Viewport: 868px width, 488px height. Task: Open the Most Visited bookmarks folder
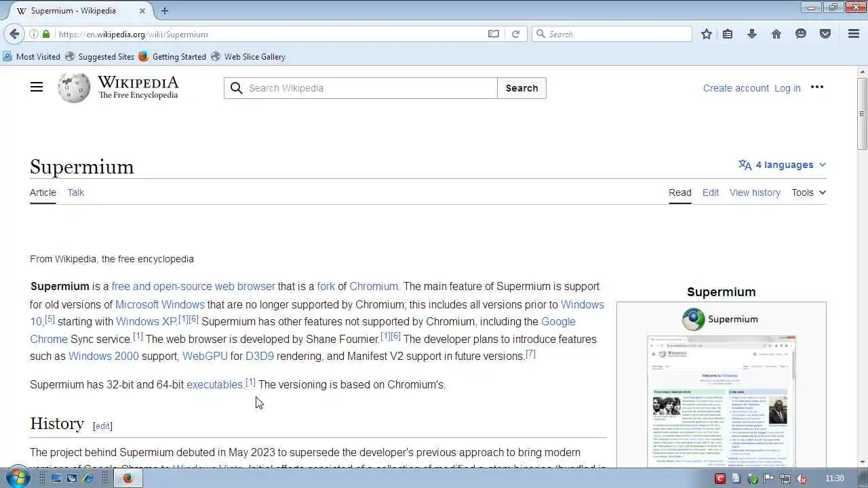32,56
